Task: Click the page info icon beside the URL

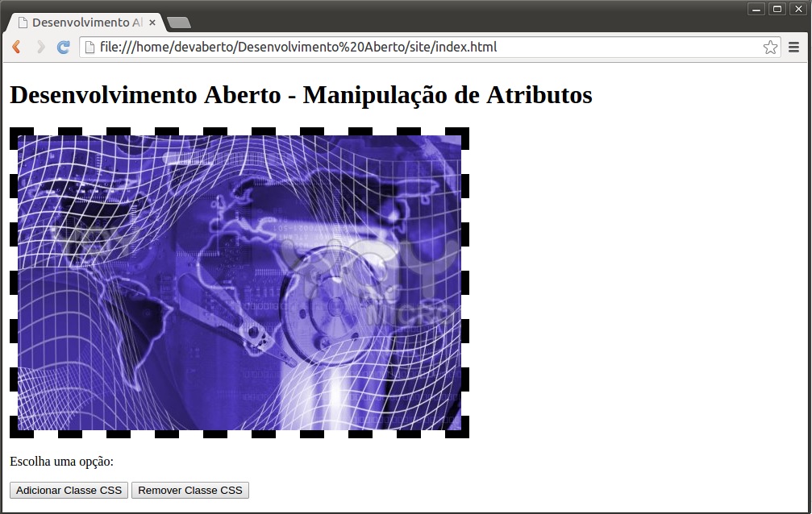Action: tap(90, 48)
